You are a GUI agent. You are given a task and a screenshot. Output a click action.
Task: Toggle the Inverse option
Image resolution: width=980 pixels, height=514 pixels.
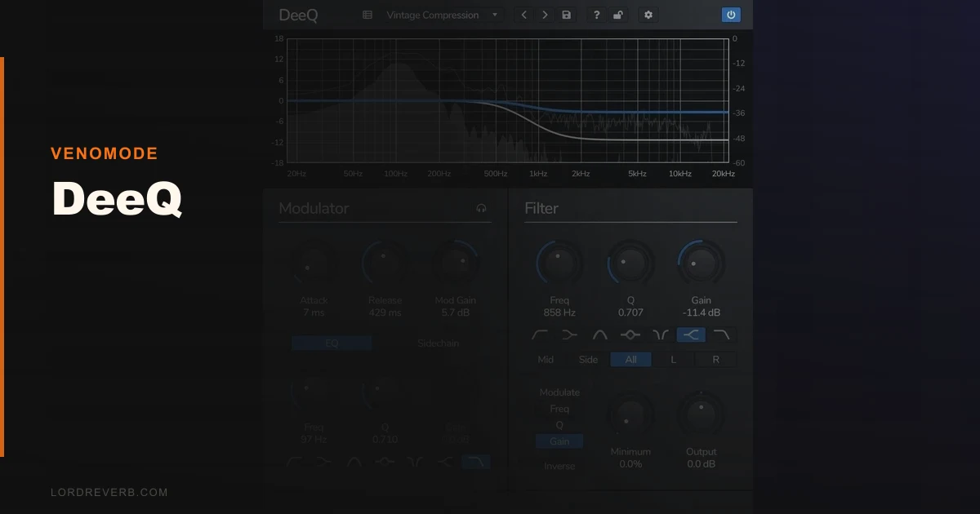pyautogui.click(x=559, y=467)
